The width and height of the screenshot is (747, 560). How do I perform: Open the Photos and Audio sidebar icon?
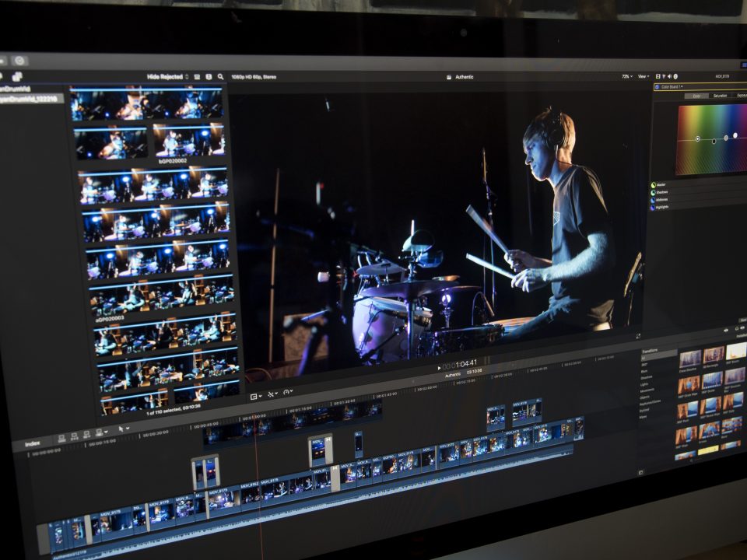point(17,76)
